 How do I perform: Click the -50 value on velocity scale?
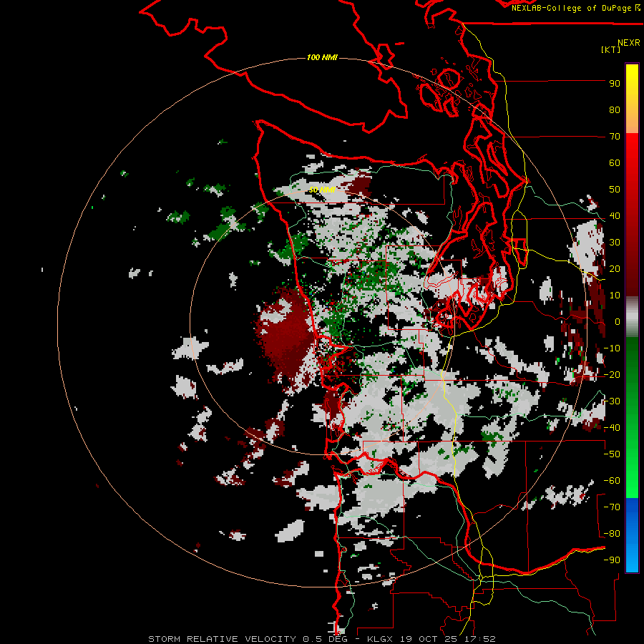612,454
